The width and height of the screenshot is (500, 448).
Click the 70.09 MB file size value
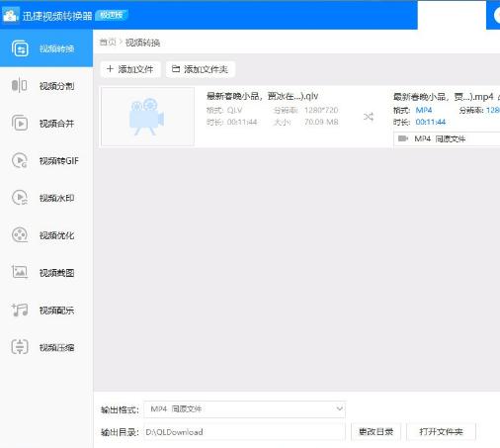click(x=321, y=122)
